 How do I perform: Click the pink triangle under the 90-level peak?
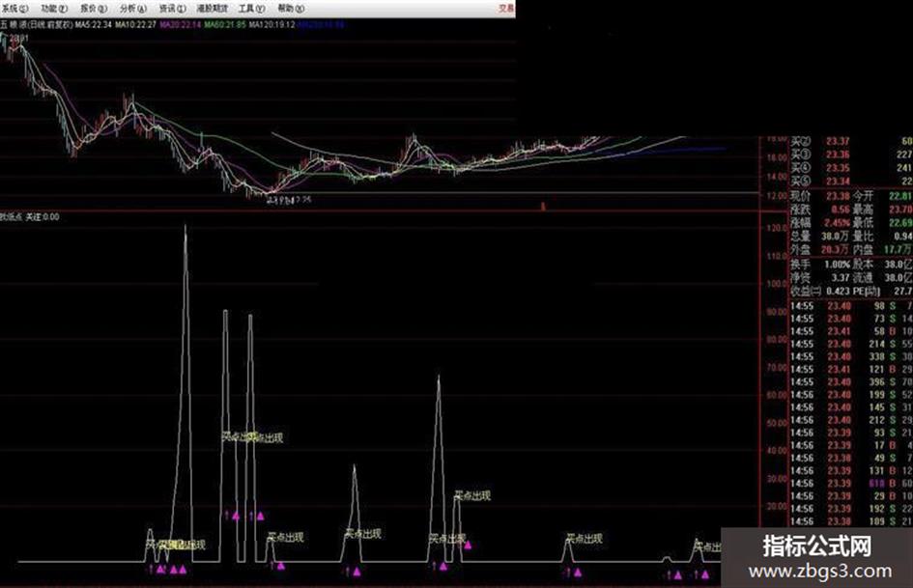pos(236,516)
